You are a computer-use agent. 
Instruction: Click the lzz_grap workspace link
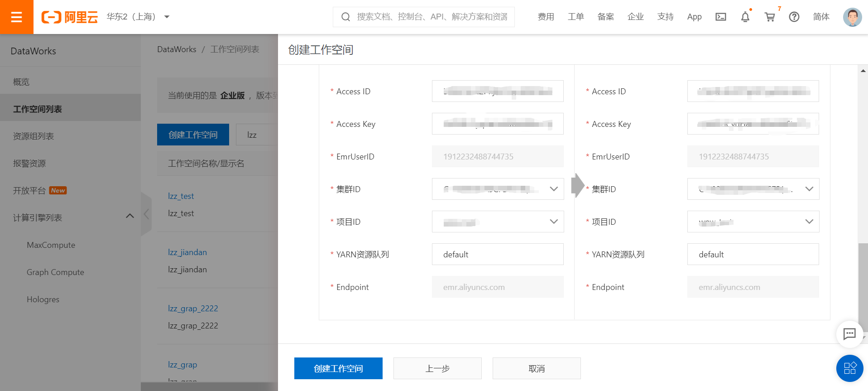[182, 365]
